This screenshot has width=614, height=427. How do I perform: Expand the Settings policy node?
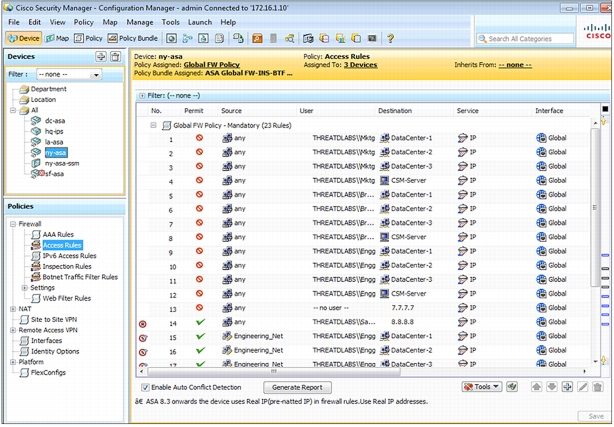25,288
